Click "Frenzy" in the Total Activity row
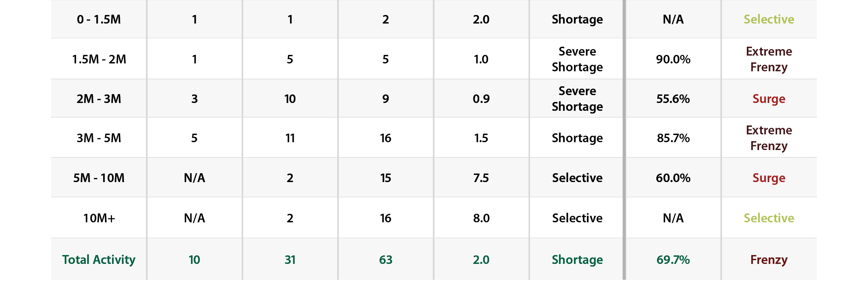Viewport: 868px width, 283px height. [x=769, y=260]
